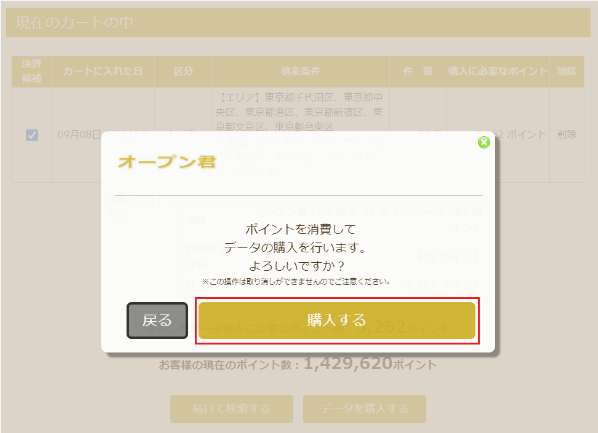The height and width of the screenshot is (433, 598).
Task: Close the オープン君 dialog with green X
Action: pos(484,142)
